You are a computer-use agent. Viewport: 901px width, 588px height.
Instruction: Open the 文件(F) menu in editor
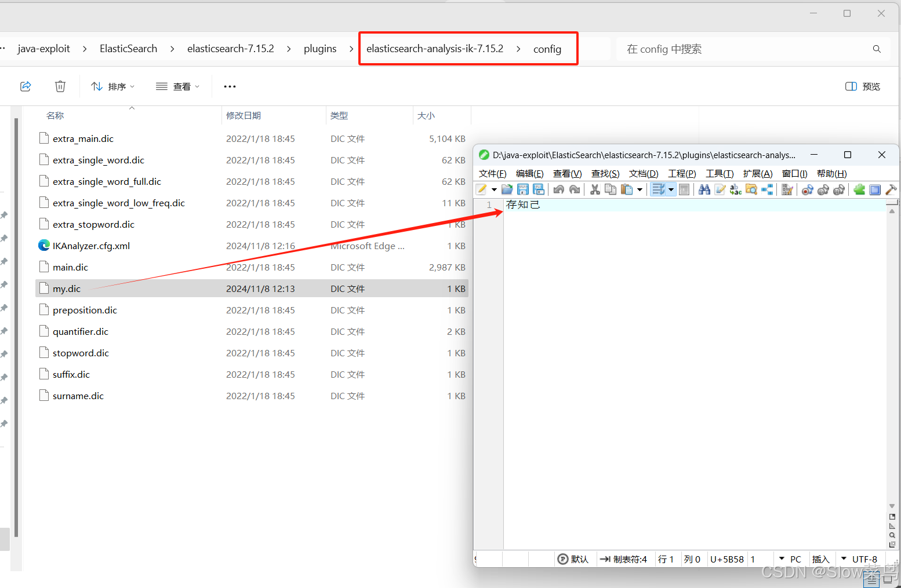[493, 173]
